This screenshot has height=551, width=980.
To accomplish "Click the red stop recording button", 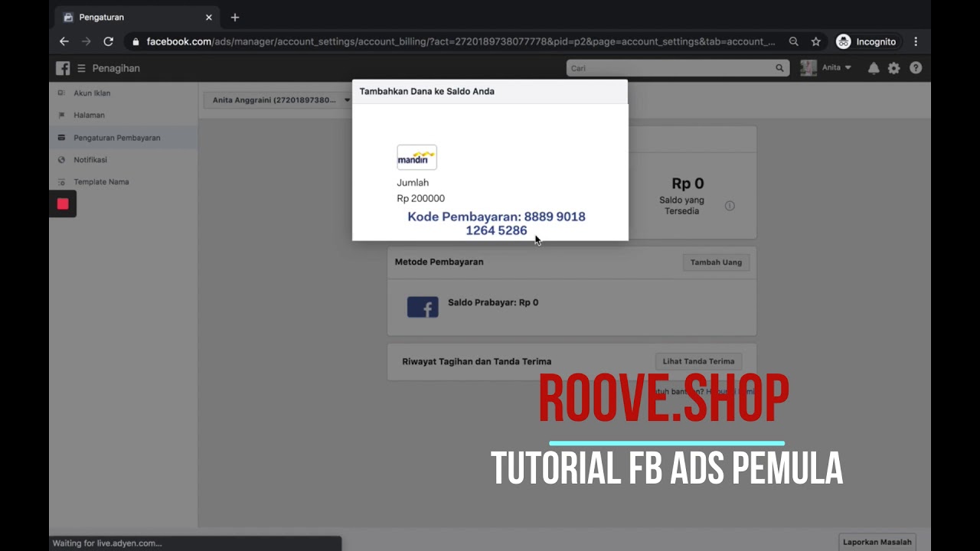I will [63, 204].
